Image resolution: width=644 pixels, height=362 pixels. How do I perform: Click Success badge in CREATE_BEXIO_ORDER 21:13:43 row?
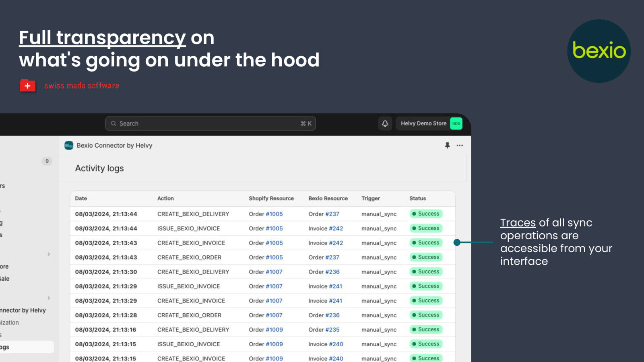[426, 257]
